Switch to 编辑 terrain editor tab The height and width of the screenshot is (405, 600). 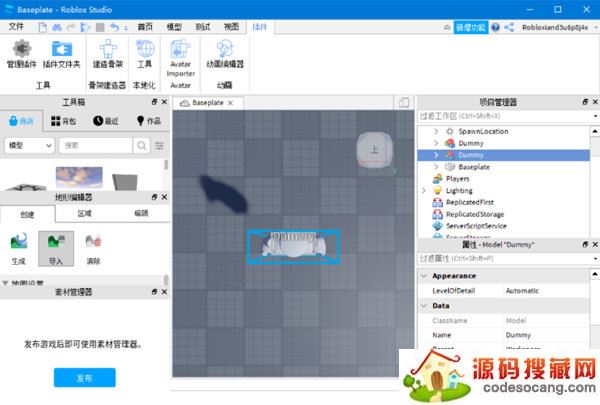pyautogui.click(x=141, y=213)
